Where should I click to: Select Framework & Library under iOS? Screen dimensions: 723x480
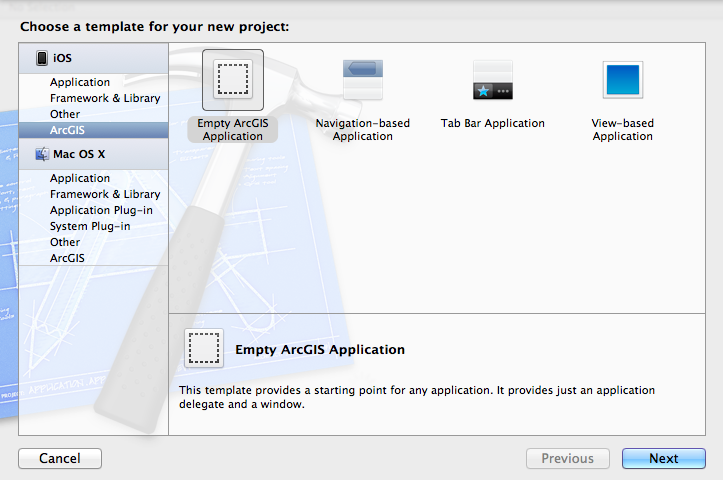(x=105, y=98)
